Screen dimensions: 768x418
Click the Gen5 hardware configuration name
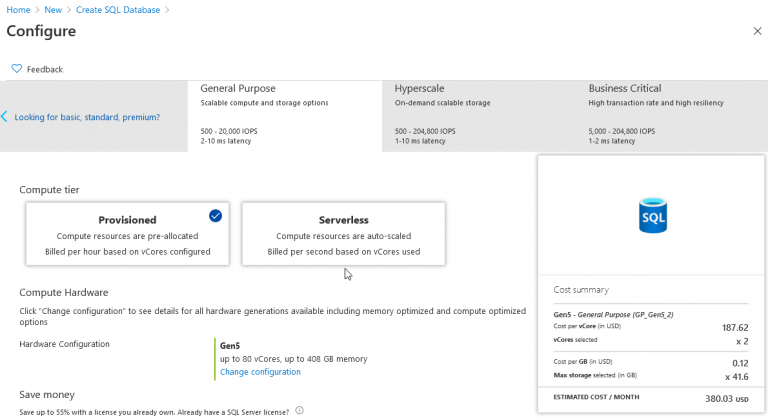tap(229, 345)
